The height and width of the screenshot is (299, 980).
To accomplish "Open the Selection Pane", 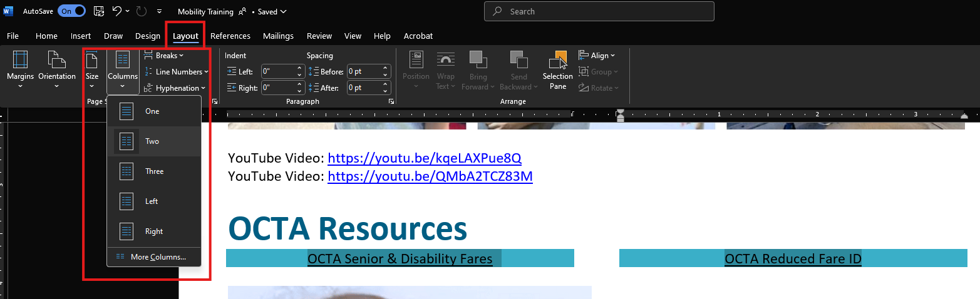I will coord(558,70).
